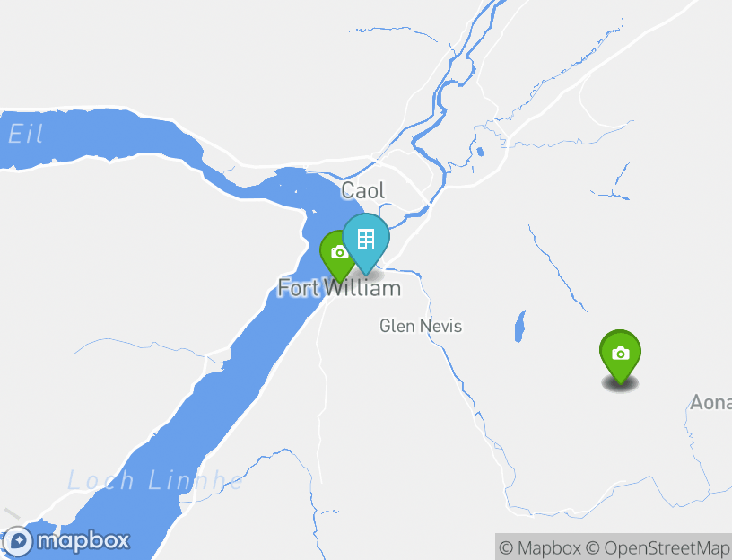This screenshot has height=560, width=732.
Task: Click the Fort William town label
Action: 339,288
